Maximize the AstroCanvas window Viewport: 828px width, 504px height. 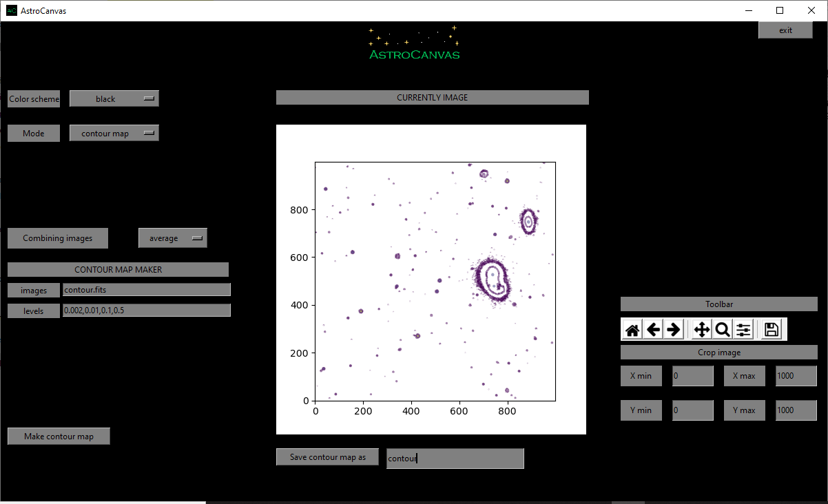780,10
